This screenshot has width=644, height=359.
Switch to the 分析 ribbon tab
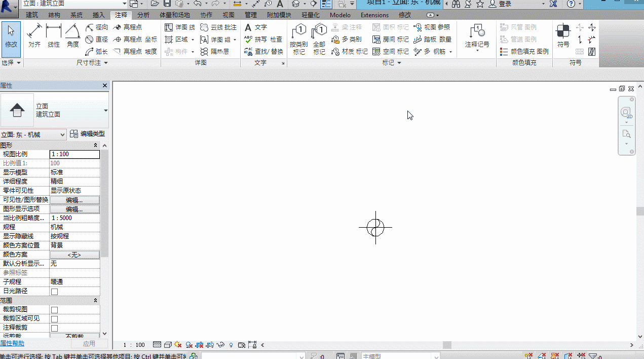143,15
